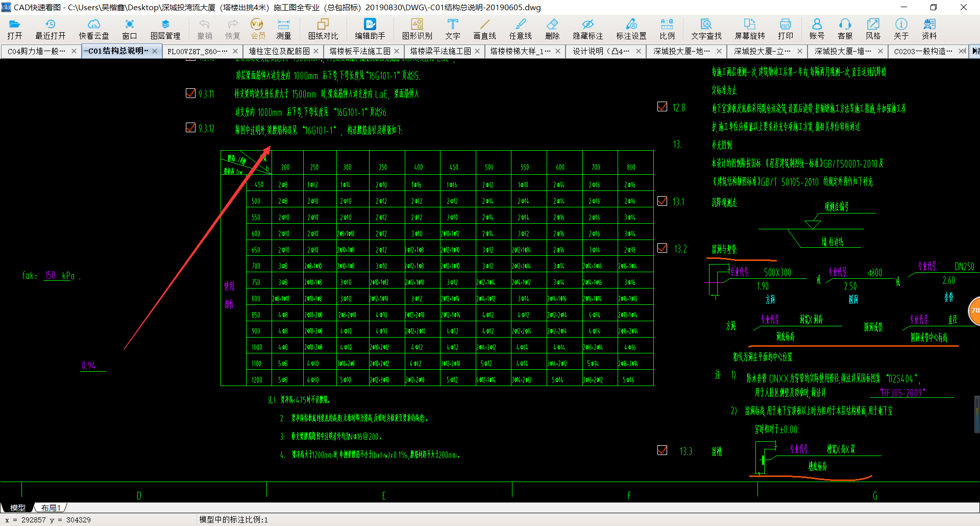This screenshot has width=980, height=526.
Task: Click the 撤销 undo icon
Action: 205,29
